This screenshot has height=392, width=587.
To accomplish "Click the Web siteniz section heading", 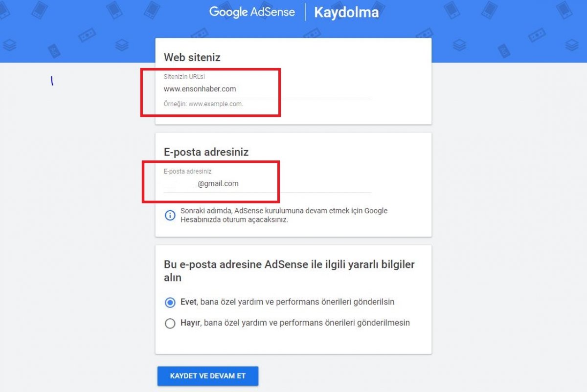I will coord(191,57).
